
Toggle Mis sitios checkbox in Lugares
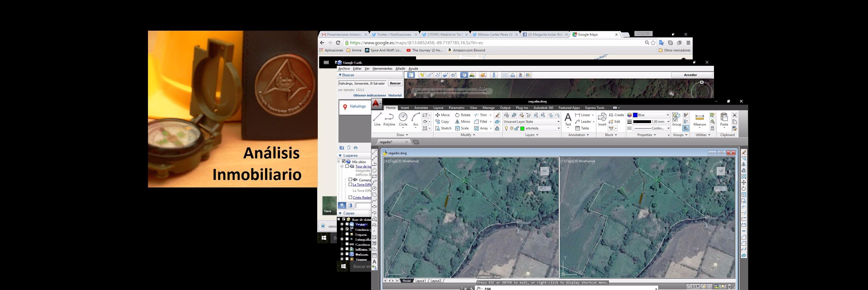(x=344, y=162)
